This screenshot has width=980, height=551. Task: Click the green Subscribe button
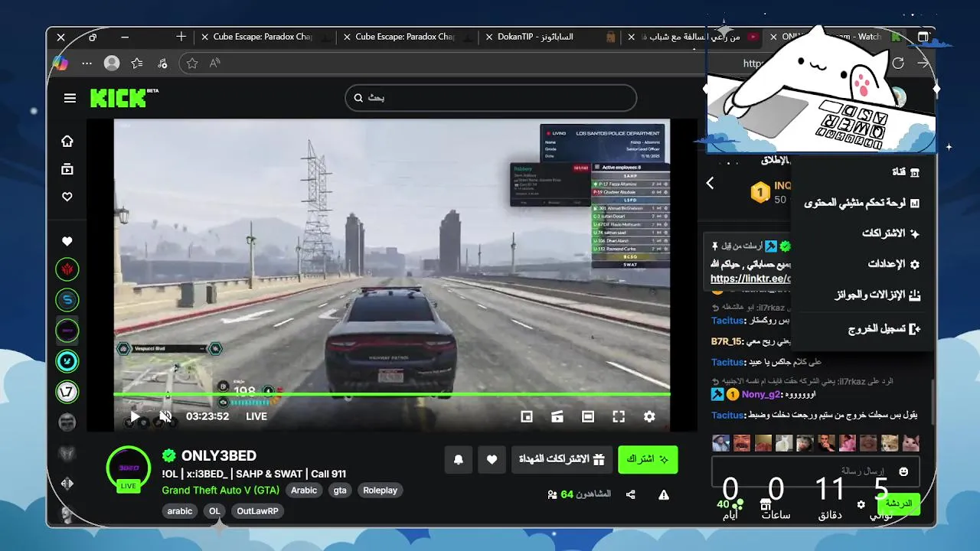click(x=648, y=459)
